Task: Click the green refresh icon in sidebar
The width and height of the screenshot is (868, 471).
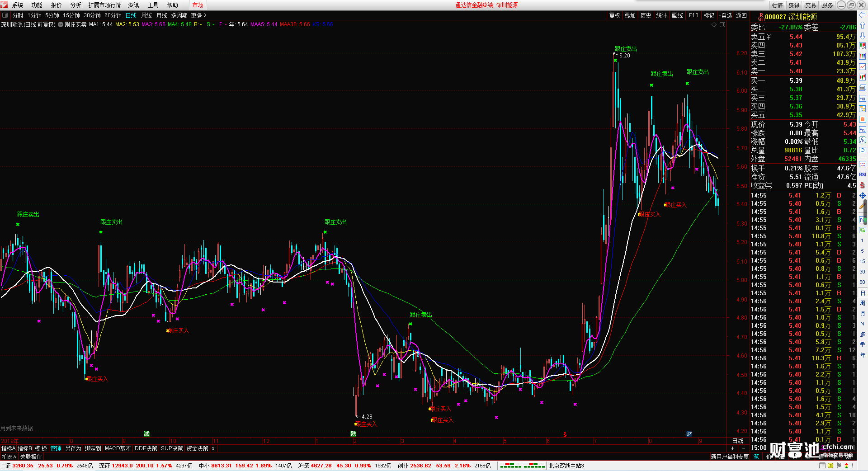Action: (x=863, y=230)
